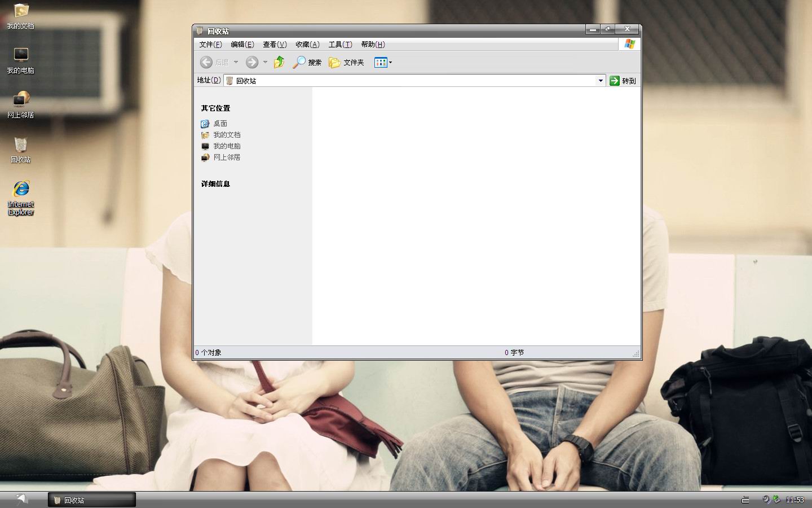Click the keyboard language tray icon

tap(745, 500)
